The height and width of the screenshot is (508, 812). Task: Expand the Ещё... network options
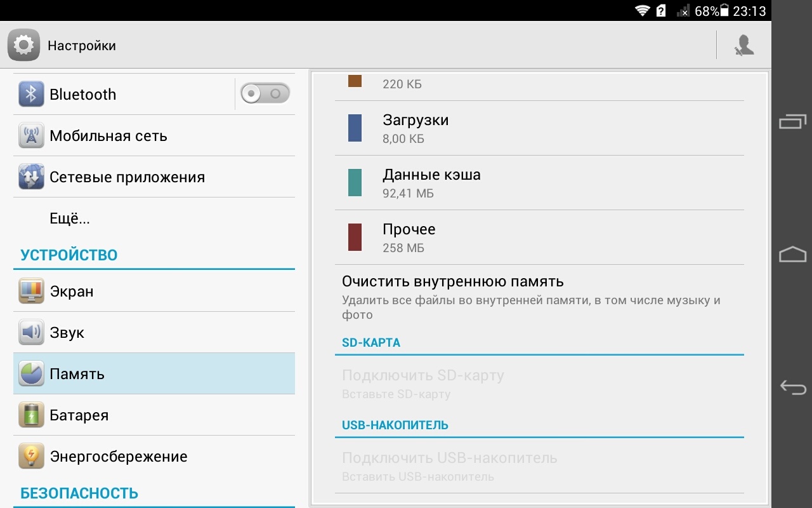coord(70,218)
